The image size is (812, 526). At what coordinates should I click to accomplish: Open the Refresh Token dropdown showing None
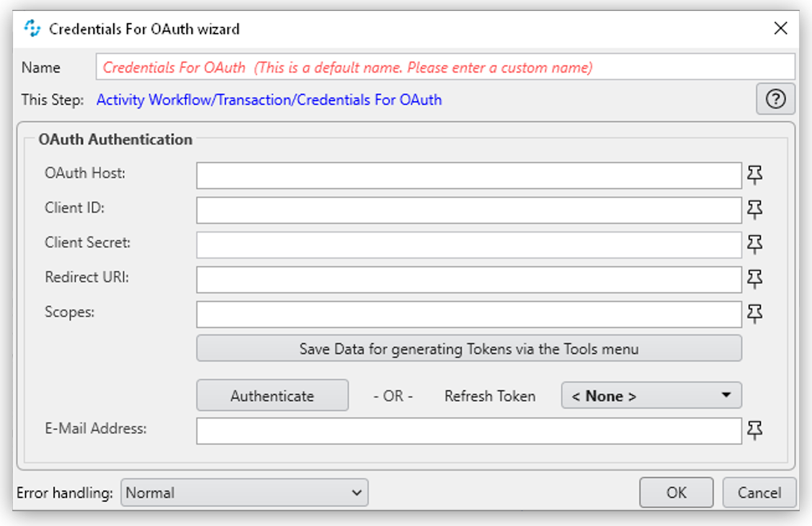(x=651, y=395)
